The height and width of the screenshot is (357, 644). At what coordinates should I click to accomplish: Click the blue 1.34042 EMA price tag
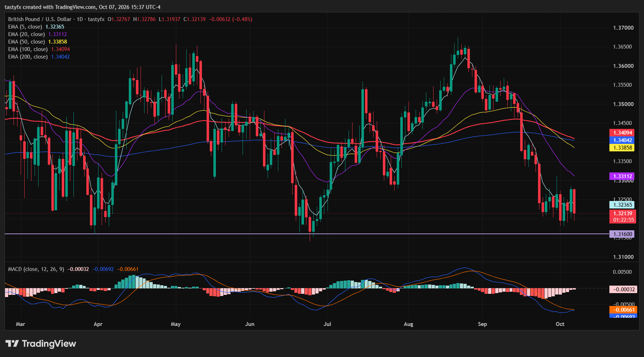(x=622, y=140)
